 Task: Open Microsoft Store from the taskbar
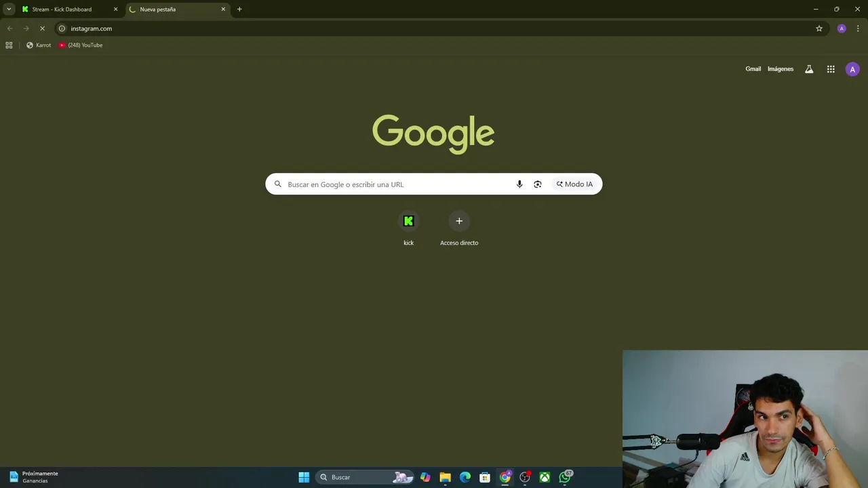click(x=485, y=477)
